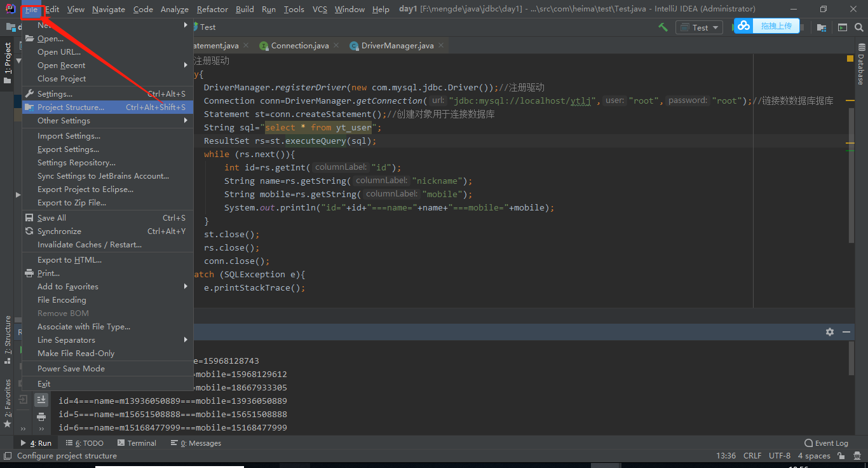Expand the Open Recent submenu
The width and height of the screenshot is (868, 468).
tap(107, 65)
